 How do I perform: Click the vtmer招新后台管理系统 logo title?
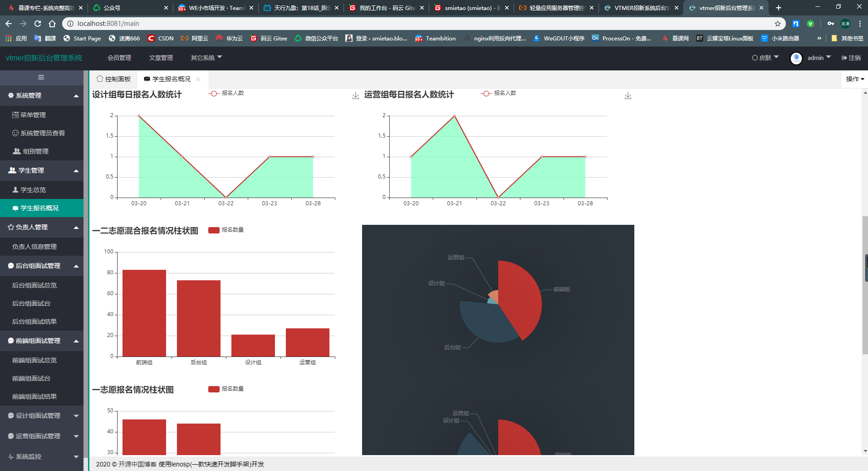point(44,58)
